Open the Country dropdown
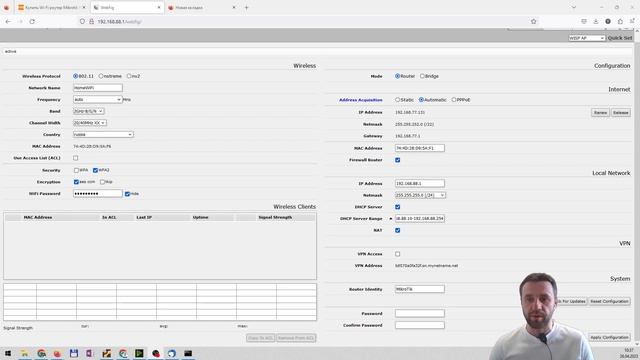Image resolution: width=640 pixels, height=360 pixels. 103,134
